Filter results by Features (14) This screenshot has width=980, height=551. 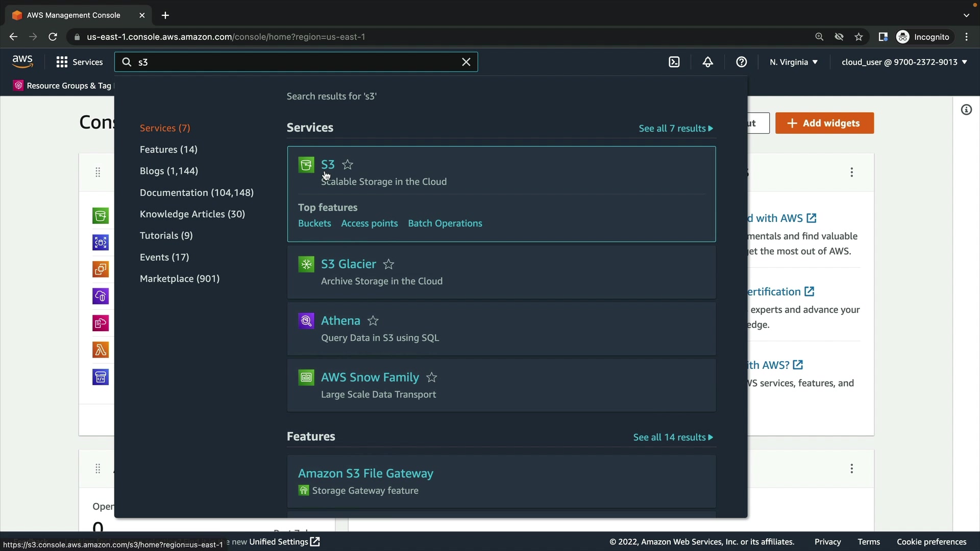pos(168,149)
